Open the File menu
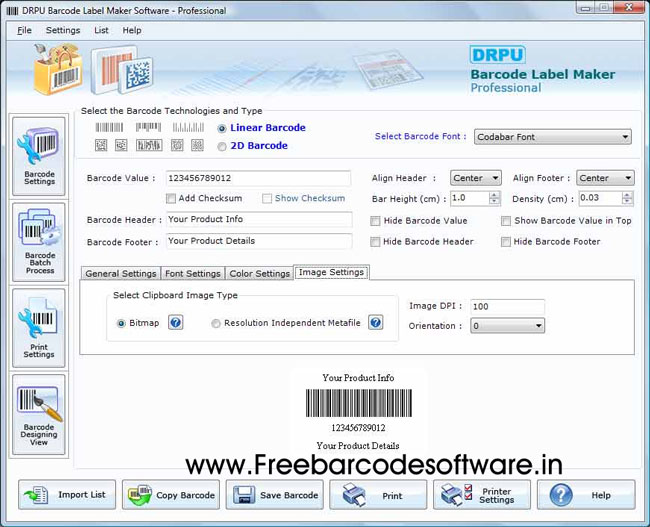650x527 pixels. pos(24,30)
